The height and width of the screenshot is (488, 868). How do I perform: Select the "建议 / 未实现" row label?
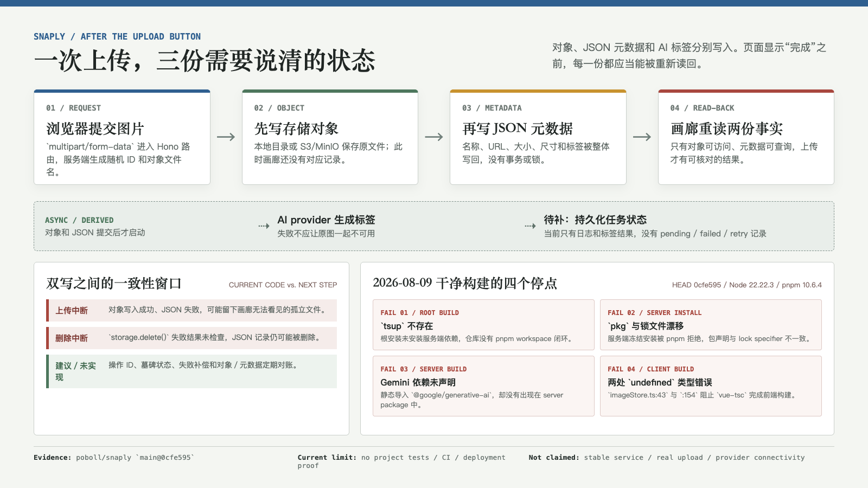(x=76, y=371)
